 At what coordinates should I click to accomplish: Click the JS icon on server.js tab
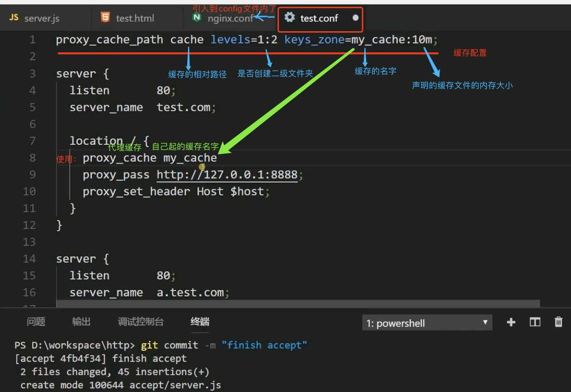tap(14, 18)
